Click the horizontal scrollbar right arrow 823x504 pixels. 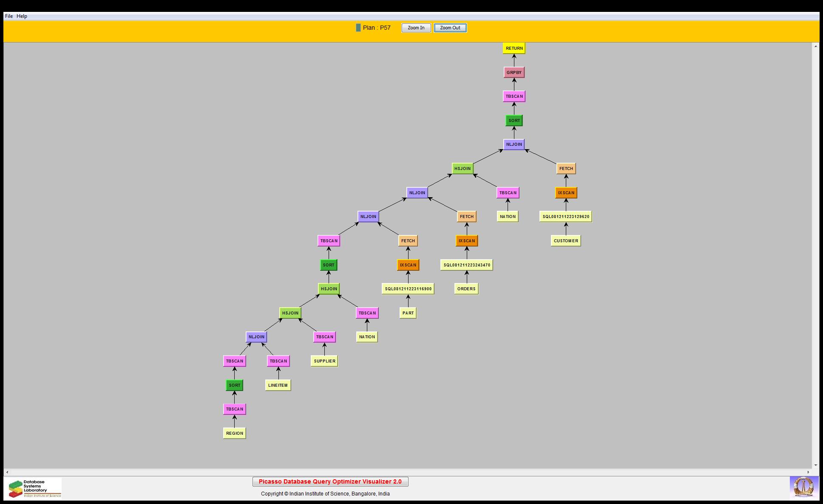coord(809,472)
